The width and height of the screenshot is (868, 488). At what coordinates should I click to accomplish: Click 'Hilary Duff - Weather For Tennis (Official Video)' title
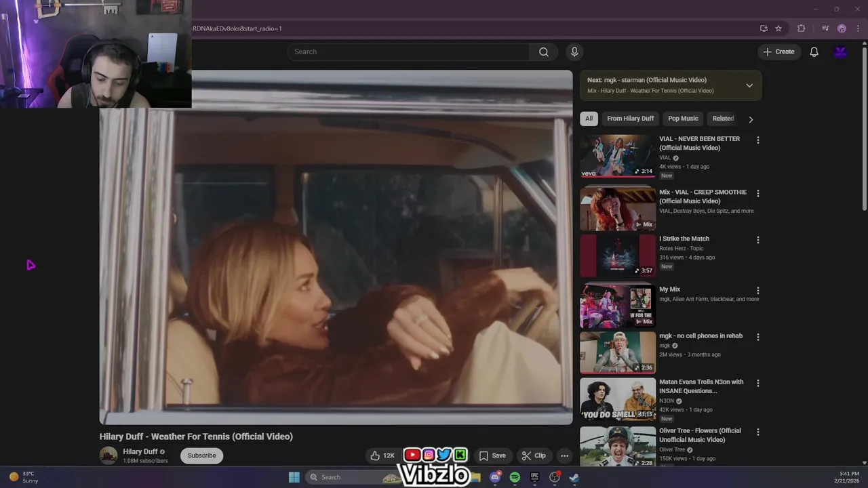[196, 436]
